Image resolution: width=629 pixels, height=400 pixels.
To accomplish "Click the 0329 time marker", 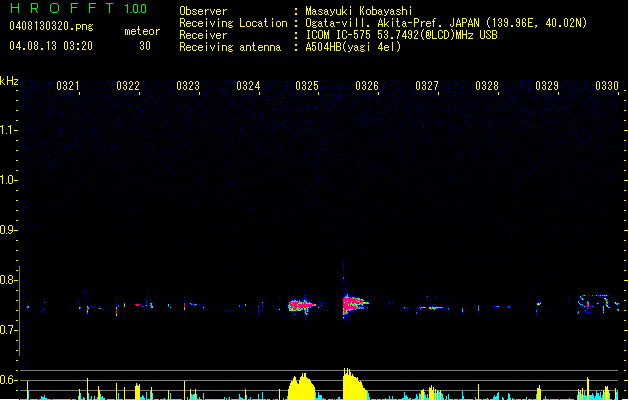I will [x=547, y=86].
